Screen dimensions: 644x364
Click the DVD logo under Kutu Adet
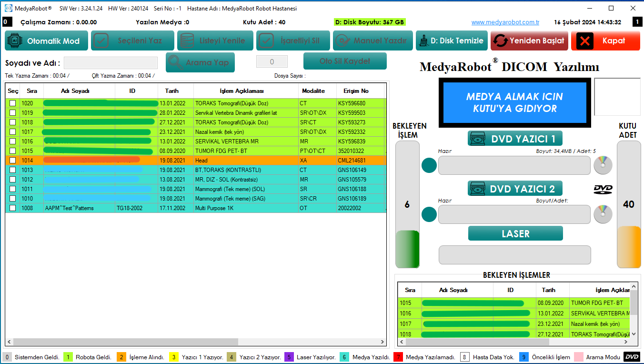[603, 189]
